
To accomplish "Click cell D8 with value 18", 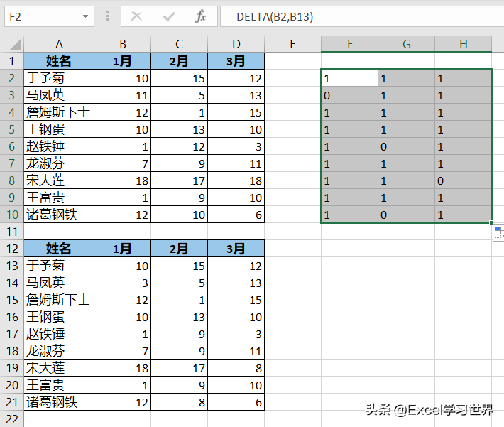I will [x=236, y=180].
